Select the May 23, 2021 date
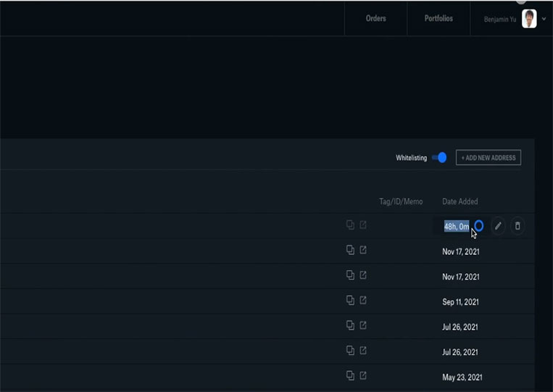The width and height of the screenshot is (553, 392). pos(462,378)
